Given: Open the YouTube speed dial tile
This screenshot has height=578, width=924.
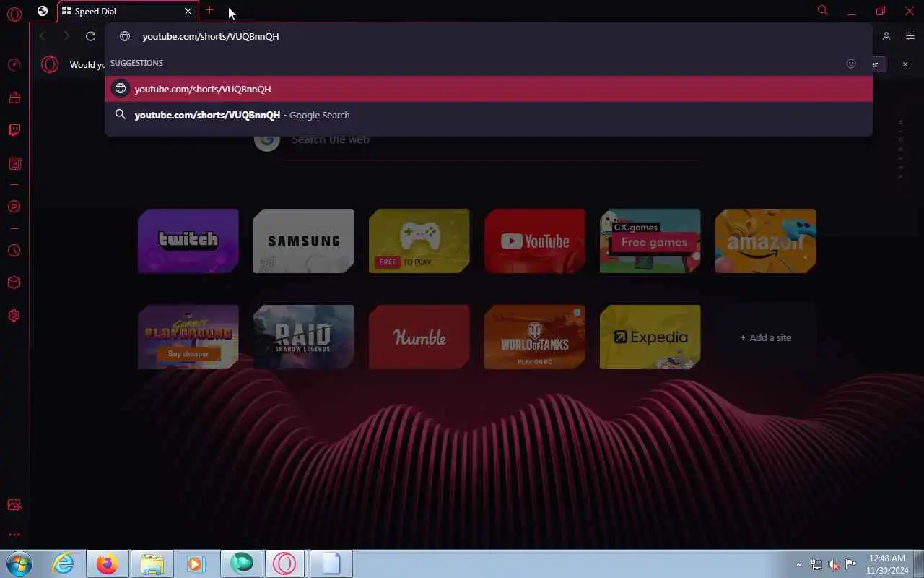Looking at the screenshot, I should coord(535,241).
